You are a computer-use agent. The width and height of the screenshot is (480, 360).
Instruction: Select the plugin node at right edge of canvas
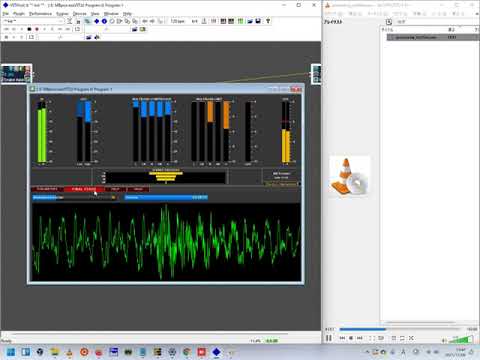tap(316, 74)
